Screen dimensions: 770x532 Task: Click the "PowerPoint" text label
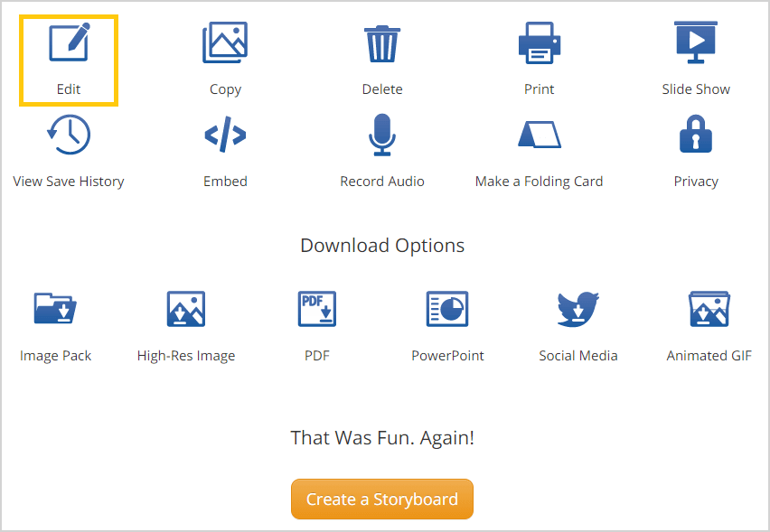pos(447,355)
